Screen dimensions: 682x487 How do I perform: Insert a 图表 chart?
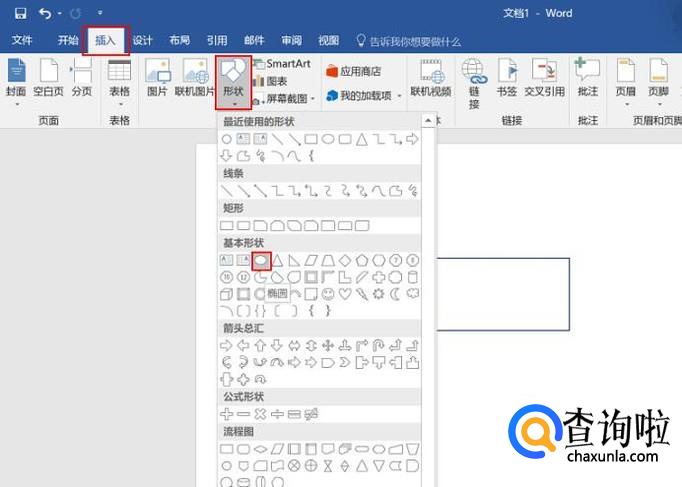coord(270,81)
